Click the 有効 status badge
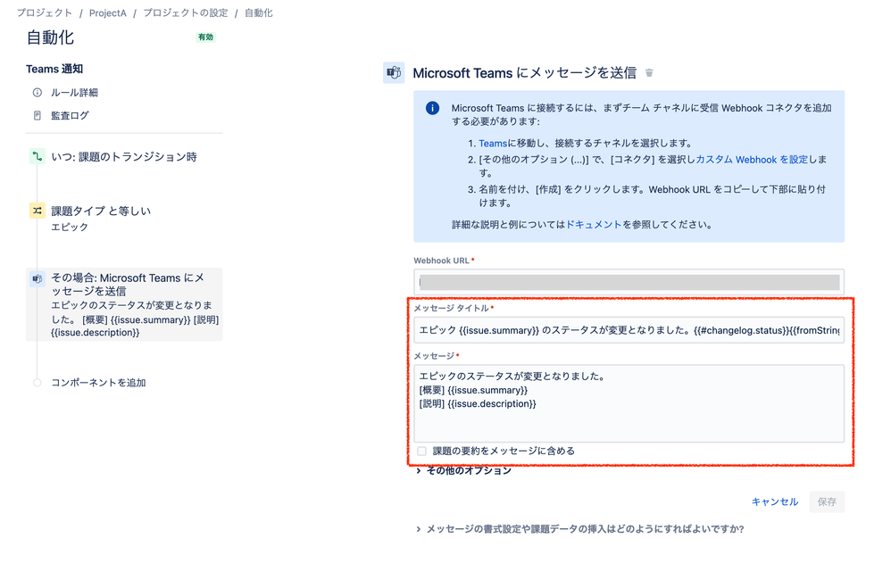The height and width of the screenshot is (588, 891). [x=204, y=37]
